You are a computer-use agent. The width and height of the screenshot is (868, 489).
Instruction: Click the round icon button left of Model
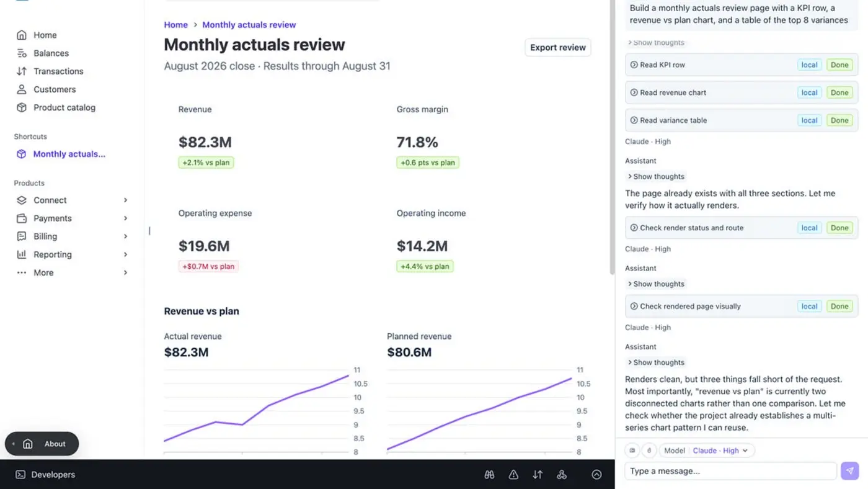(x=649, y=451)
